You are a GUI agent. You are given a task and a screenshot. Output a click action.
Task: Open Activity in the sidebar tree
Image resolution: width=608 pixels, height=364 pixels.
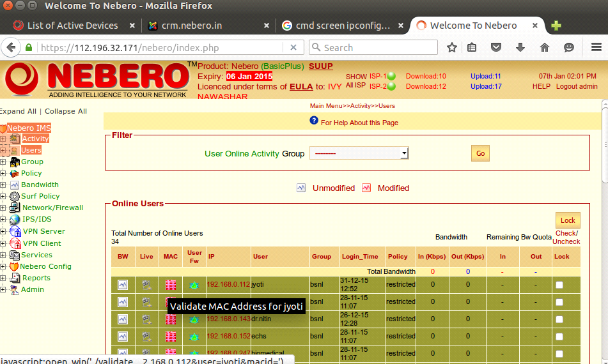pyautogui.click(x=35, y=139)
